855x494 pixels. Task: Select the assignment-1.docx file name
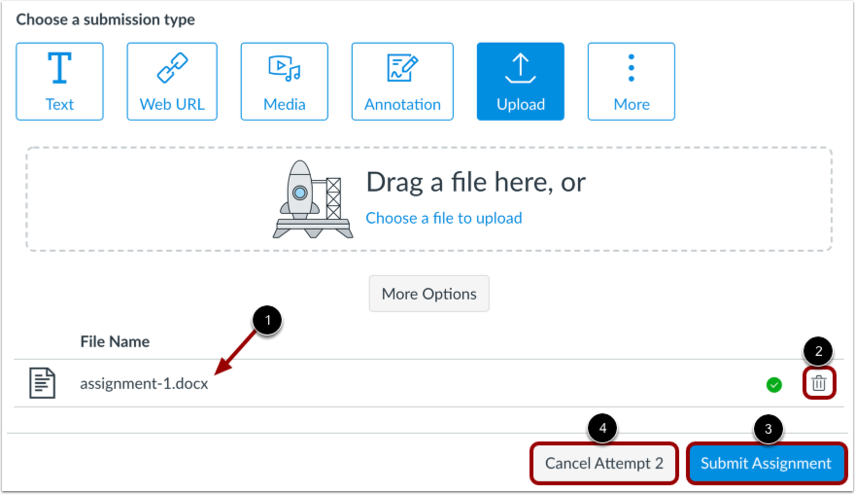click(x=144, y=384)
